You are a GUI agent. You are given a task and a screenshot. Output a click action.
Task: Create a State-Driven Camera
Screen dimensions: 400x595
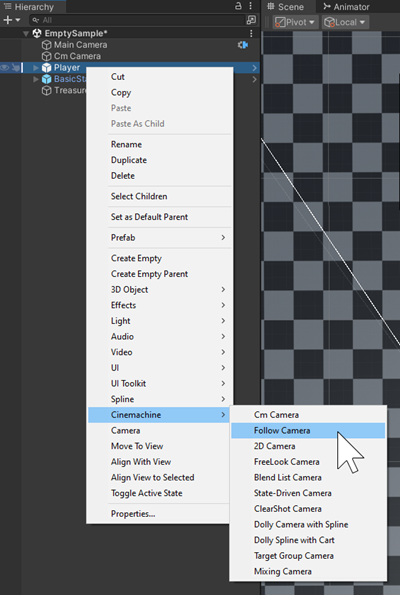[x=308, y=493]
